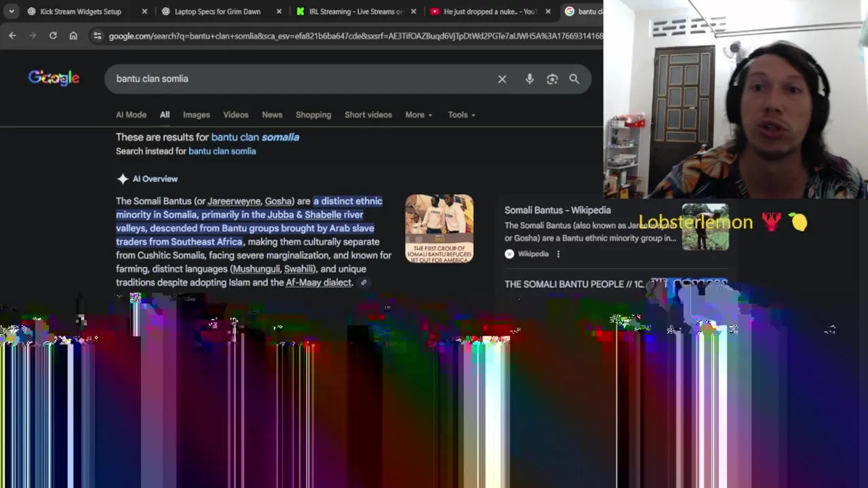
Task: Click the Af-Maay dialect underlined term
Action: point(319,283)
